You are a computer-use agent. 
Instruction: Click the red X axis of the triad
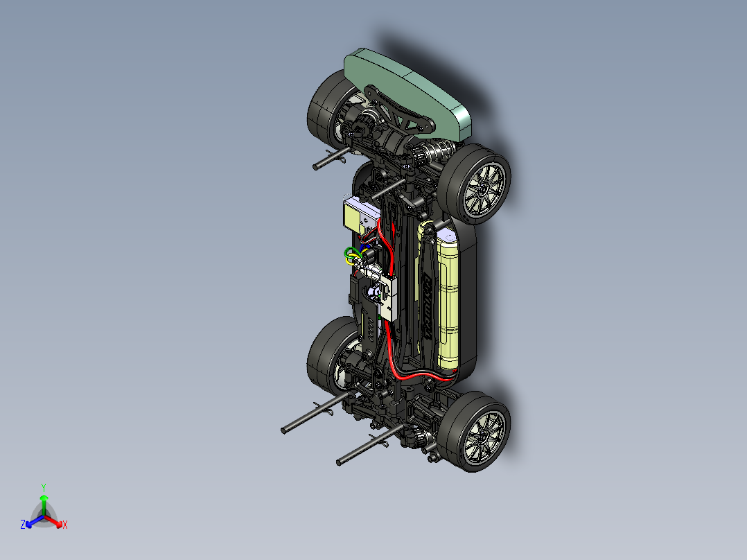[x=54, y=521]
